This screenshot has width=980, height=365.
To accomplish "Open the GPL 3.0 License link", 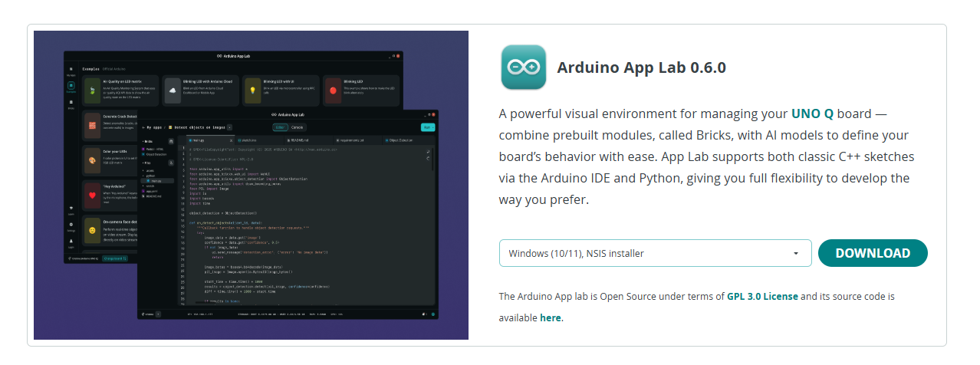I will point(762,296).
